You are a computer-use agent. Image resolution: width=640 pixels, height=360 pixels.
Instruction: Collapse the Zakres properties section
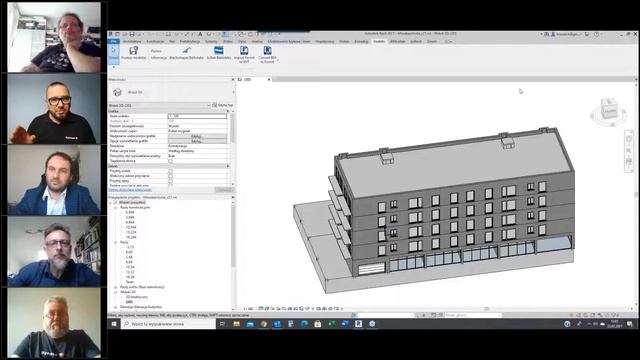click(228, 166)
